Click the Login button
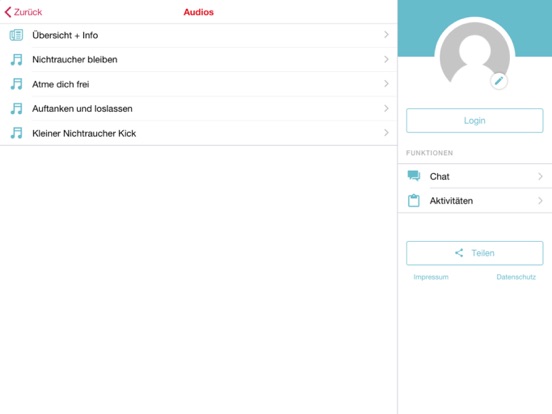Image resolution: width=552 pixels, height=414 pixels. point(475,121)
